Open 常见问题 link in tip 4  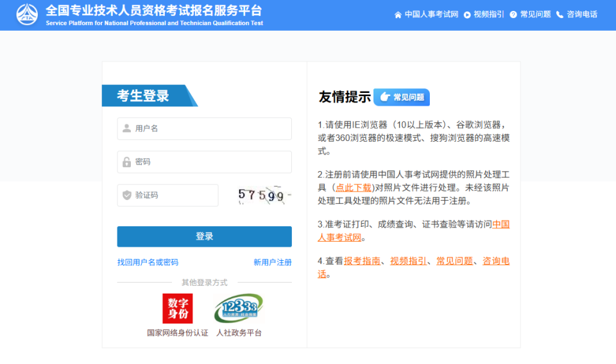pos(454,261)
